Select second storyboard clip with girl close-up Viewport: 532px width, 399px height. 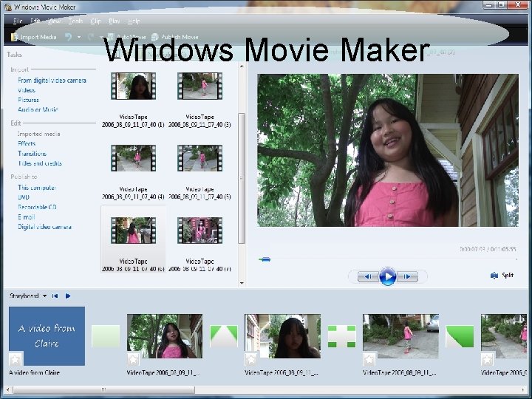click(282, 336)
